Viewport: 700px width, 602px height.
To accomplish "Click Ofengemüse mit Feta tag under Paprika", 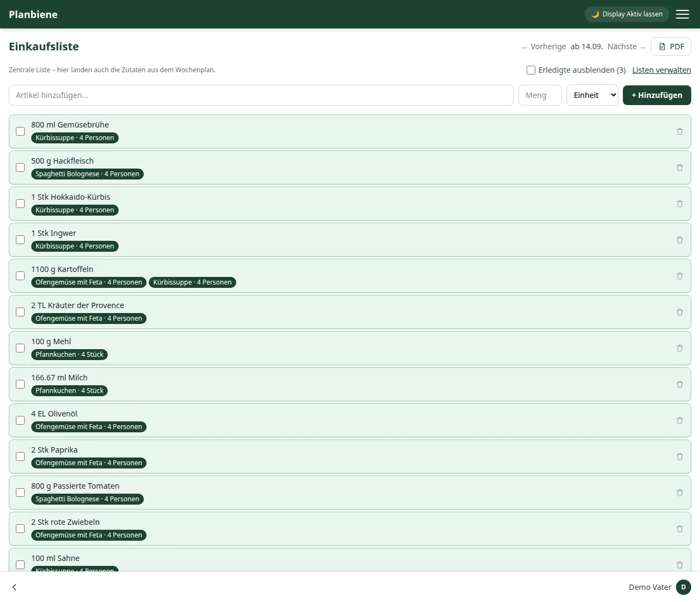I will pyautogui.click(x=89, y=463).
